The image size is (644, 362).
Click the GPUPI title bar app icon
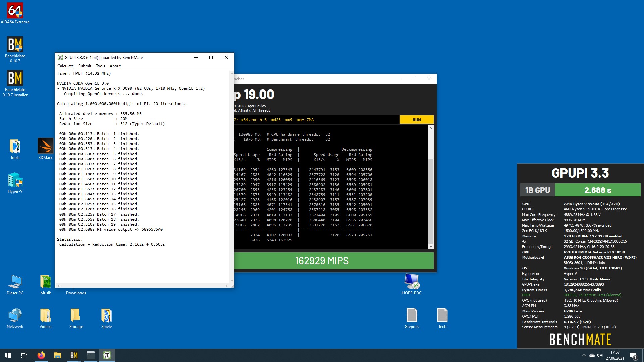60,58
